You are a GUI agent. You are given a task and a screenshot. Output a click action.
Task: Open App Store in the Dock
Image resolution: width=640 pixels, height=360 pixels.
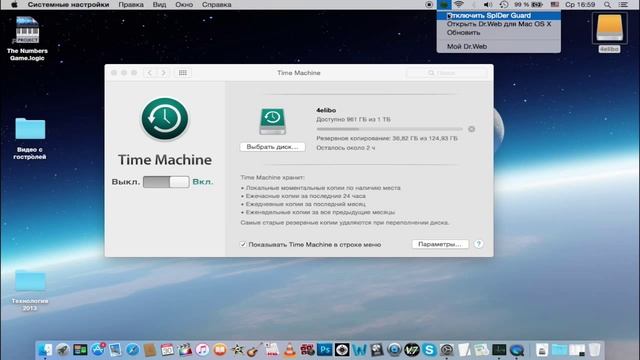point(98,350)
